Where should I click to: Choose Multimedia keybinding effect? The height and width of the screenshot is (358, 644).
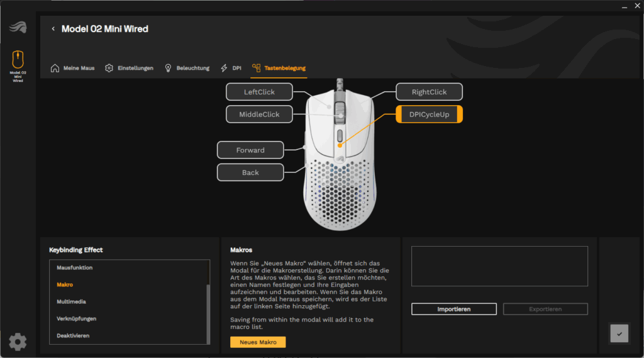pos(72,302)
